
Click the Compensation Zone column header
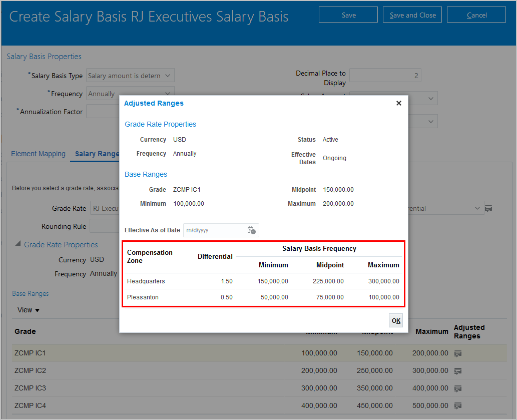point(150,256)
